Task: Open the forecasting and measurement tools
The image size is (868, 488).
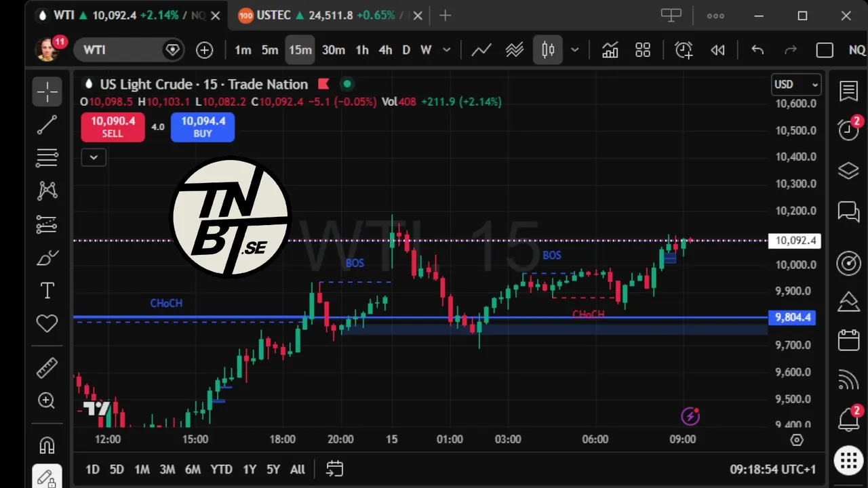Action: (x=47, y=224)
